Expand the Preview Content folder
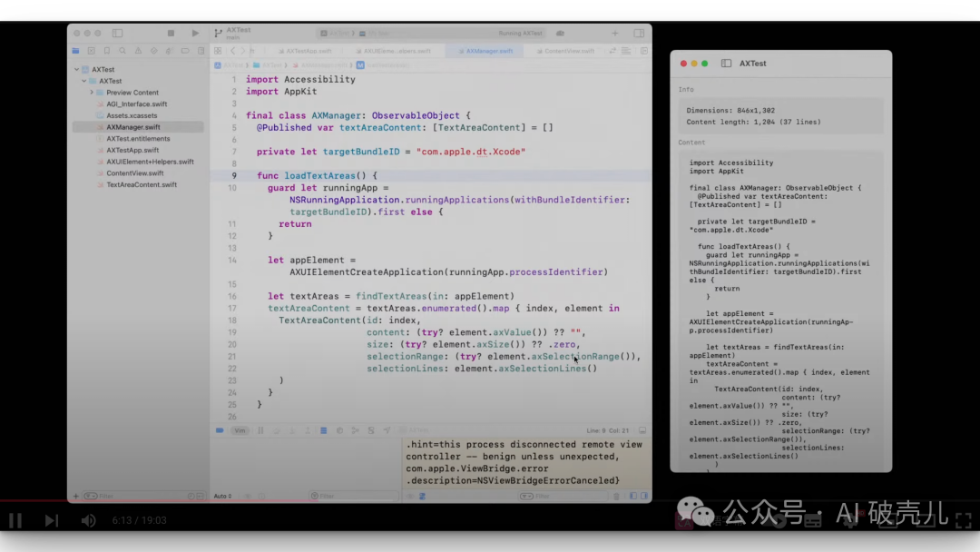980x552 pixels. pyautogui.click(x=92, y=93)
